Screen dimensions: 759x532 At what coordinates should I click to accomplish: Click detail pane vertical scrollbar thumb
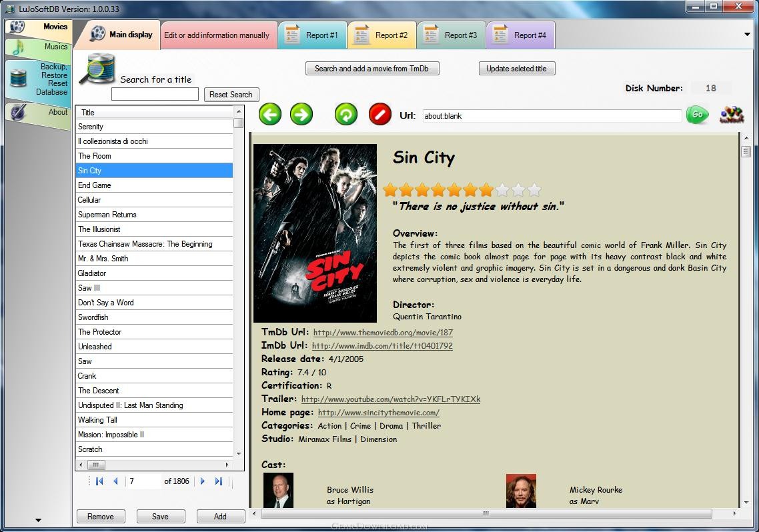(x=746, y=151)
